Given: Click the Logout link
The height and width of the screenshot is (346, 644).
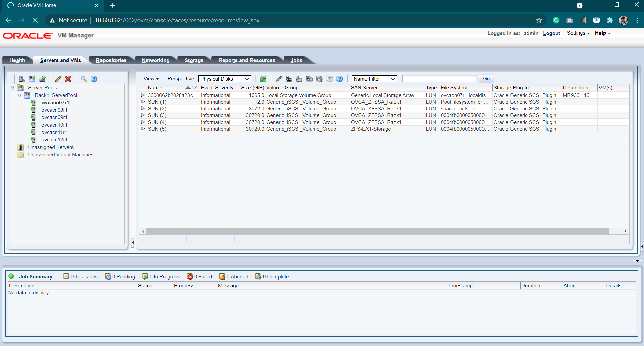Looking at the screenshot, I should click(551, 33).
